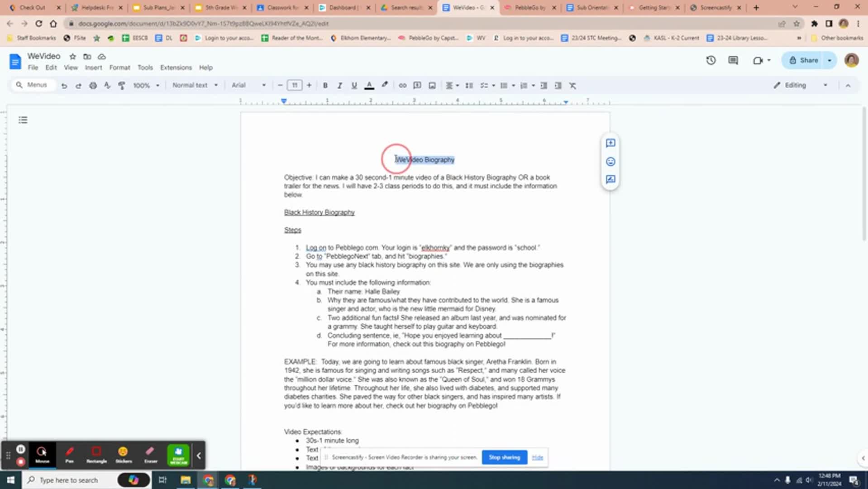Image resolution: width=868 pixels, height=489 pixels.
Task: Collapse the Screencastify toolbar arrow
Action: coord(199,455)
